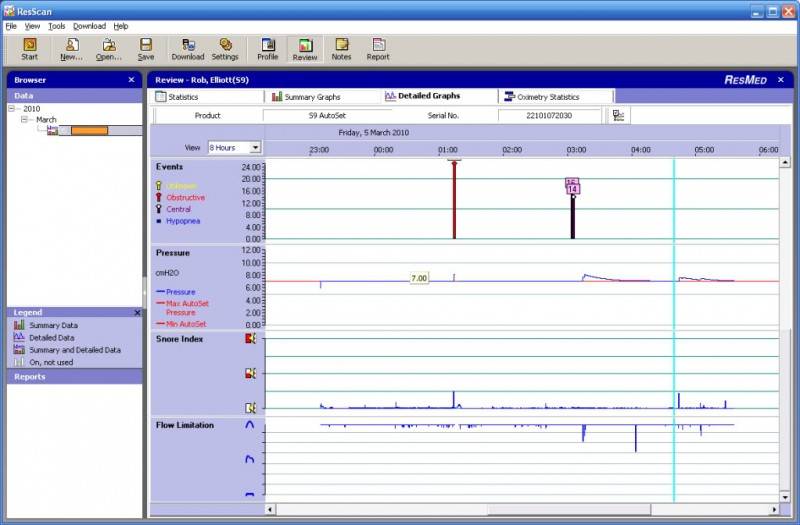800x525 pixels.
Task: Click the right arrow of horizontal scrollbar
Action: click(x=774, y=509)
